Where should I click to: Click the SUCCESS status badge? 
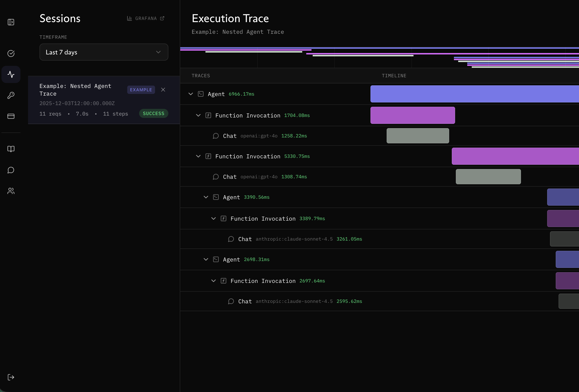point(153,113)
